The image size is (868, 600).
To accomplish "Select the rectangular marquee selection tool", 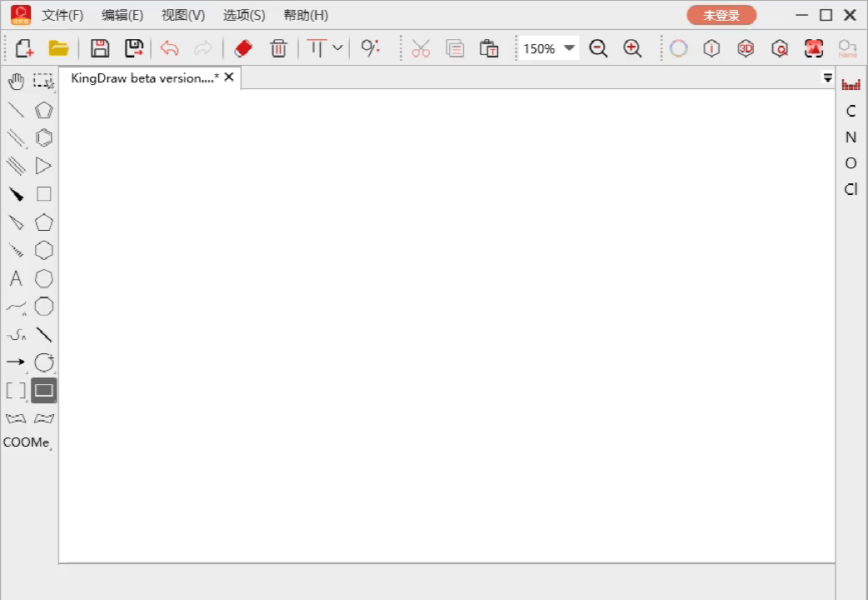I will coord(43,82).
